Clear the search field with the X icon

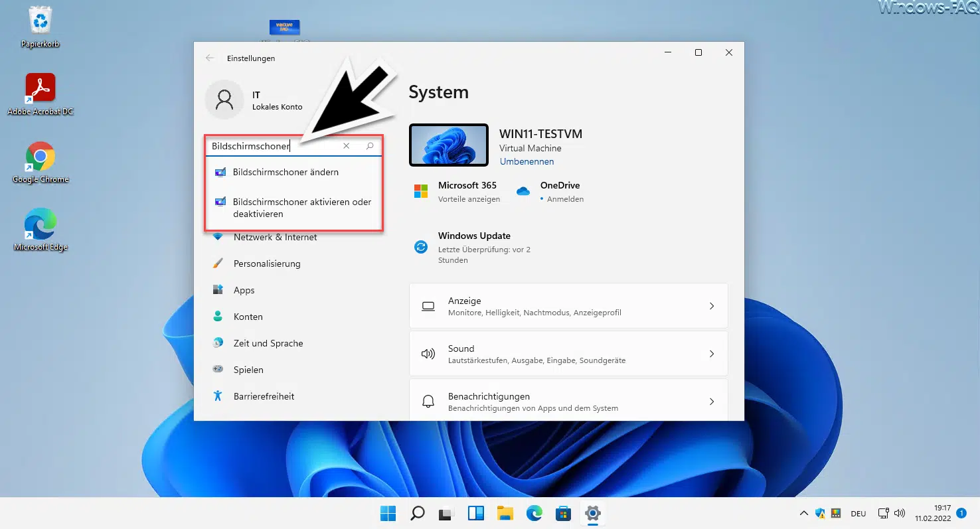346,146
